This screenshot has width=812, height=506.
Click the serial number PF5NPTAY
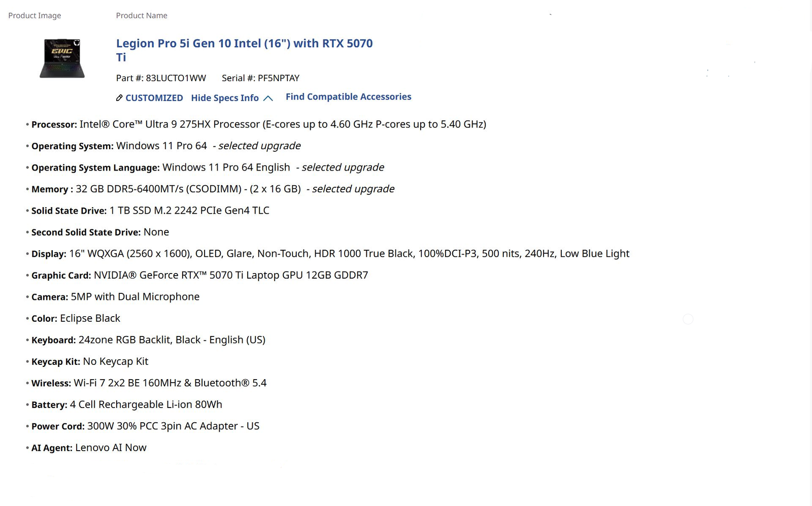278,78
